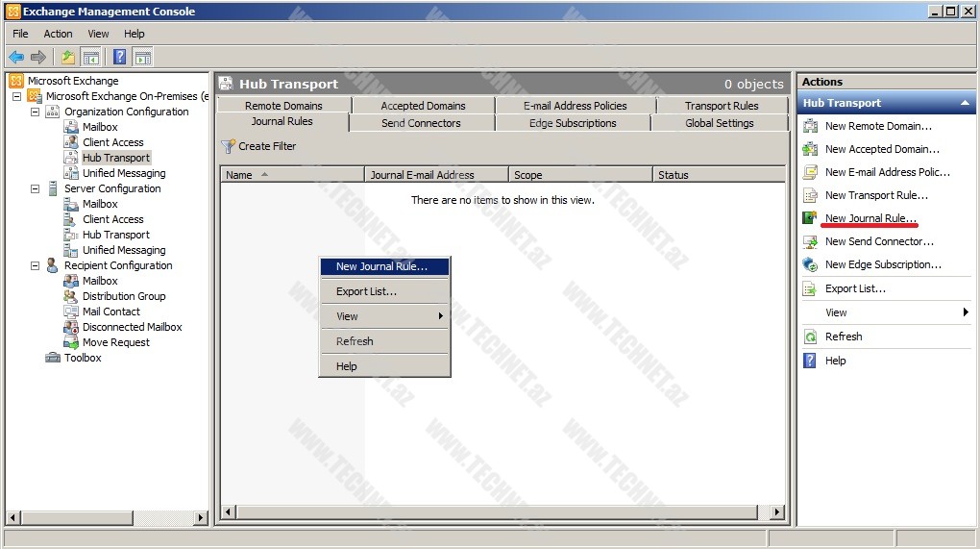The width and height of the screenshot is (980, 549).
Task: Switch to the Transport Rules tab
Action: point(721,106)
